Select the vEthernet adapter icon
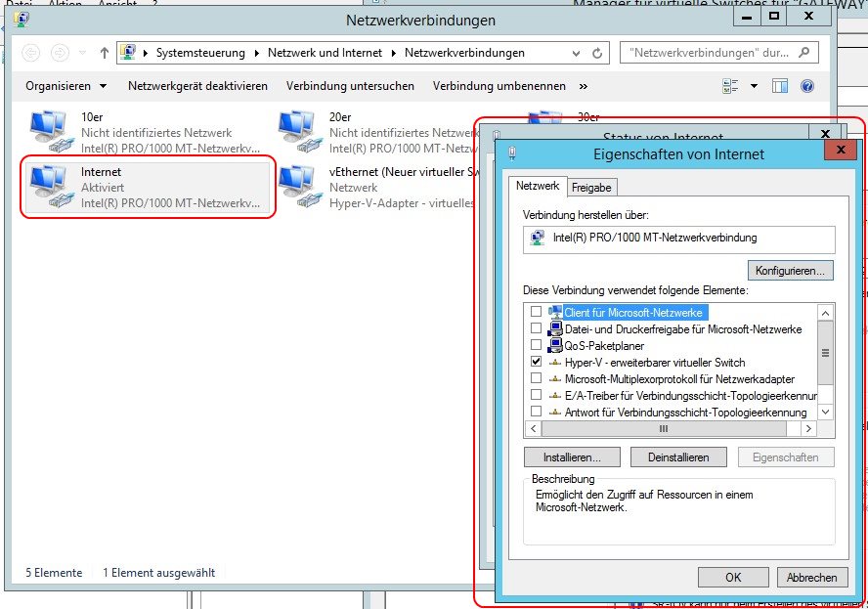The image size is (868, 609). pos(301,187)
